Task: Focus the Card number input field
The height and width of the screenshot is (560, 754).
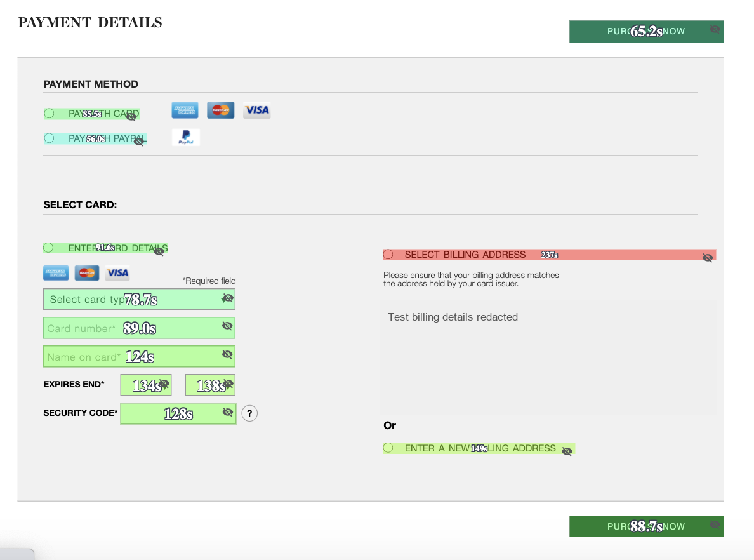Action: click(139, 328)
